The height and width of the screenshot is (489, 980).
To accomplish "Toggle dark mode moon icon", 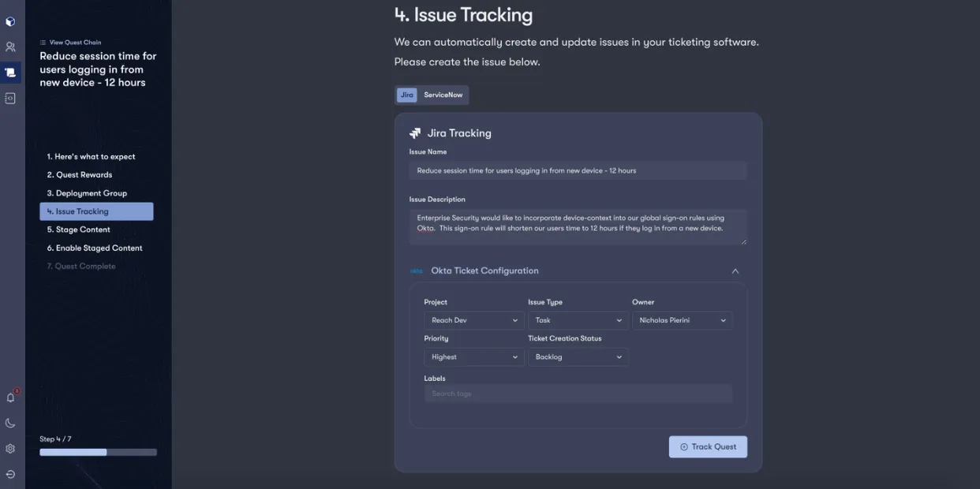I will (10, 423).
